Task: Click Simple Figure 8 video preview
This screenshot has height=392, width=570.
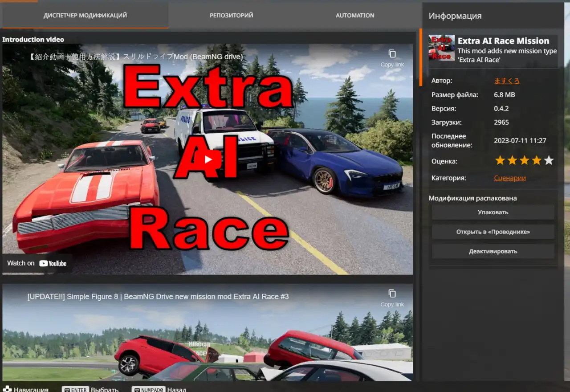Action: tap(208, 332)
